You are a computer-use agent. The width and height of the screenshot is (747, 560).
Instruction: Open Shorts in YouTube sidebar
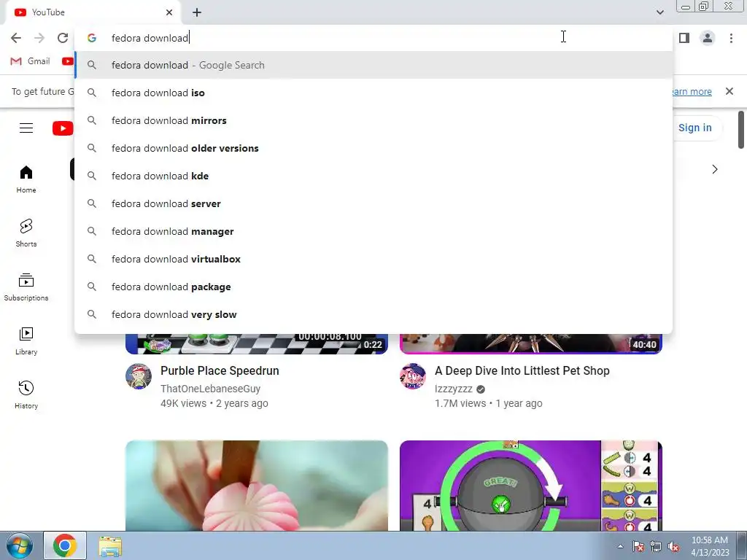pyautogui.click(x=26, y=233)
